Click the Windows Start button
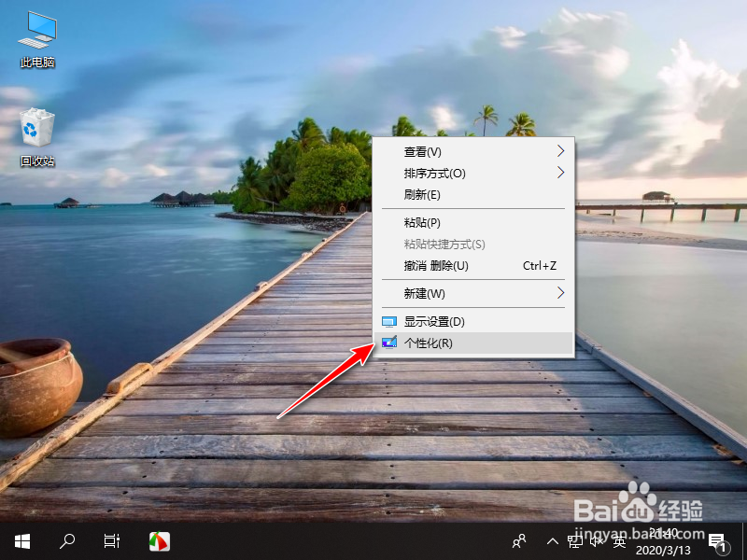The height and width of the screenshot is (560, 747). pos(21,541)
